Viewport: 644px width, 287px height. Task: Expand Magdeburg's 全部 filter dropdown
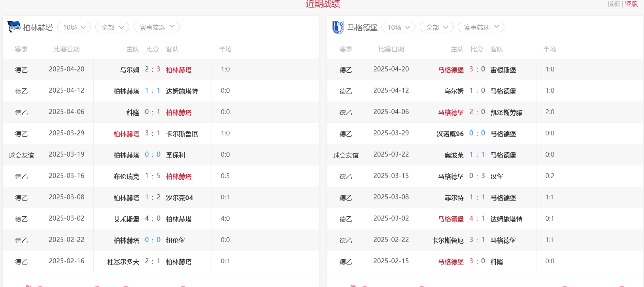[x=436, y=27]
